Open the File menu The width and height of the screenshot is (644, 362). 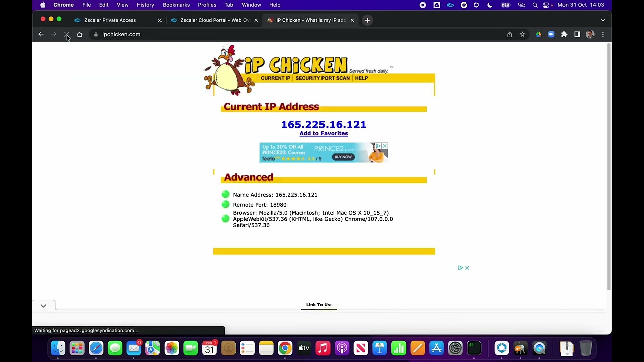[86, 5]
